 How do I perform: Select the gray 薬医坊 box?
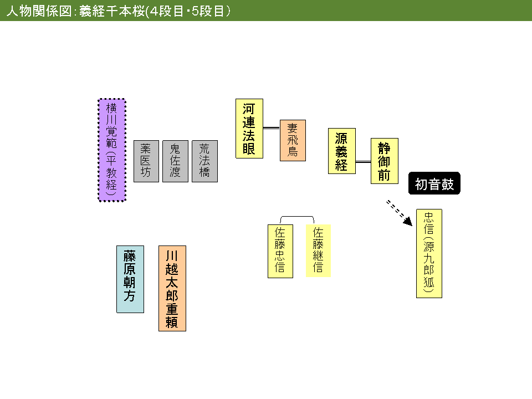tap(146, 161)
